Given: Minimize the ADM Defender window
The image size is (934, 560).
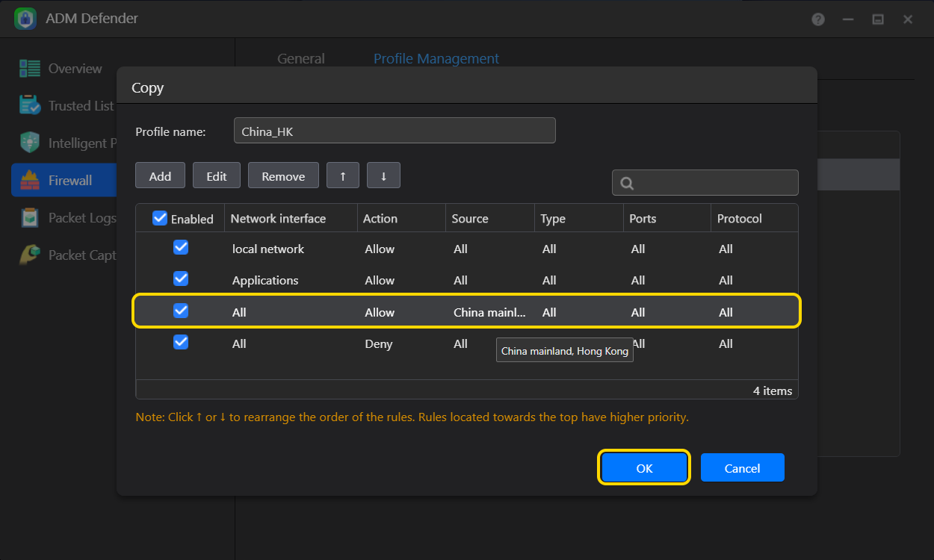Looking at the screenshot, I should 848,19.
